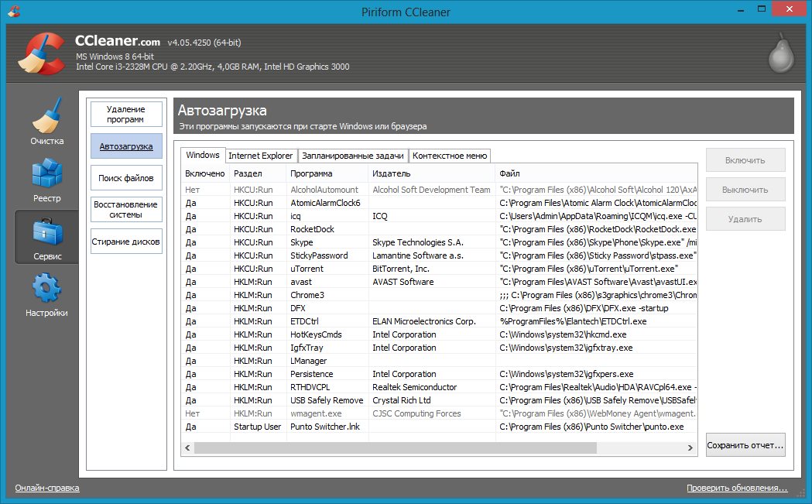
Task: Click the horizontal scrollbar right arrow
Action: point(690,447)
